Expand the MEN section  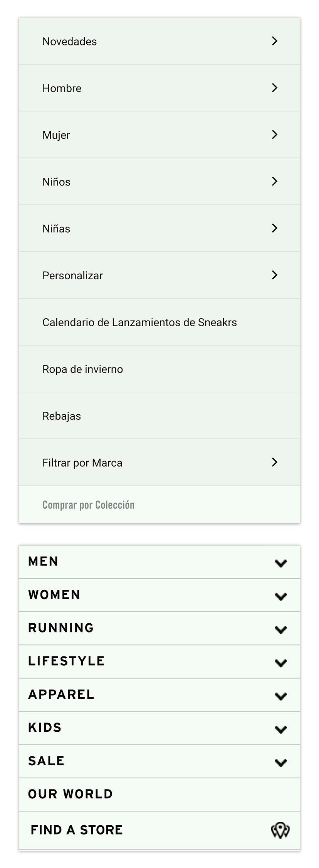[x=281, y=563]
